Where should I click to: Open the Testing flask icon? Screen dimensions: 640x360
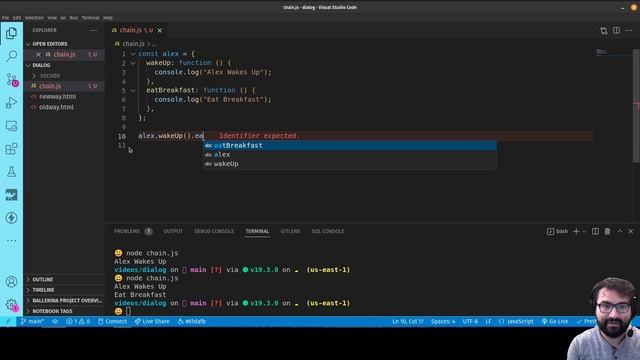pyautogui.click(x=11, y=171)
